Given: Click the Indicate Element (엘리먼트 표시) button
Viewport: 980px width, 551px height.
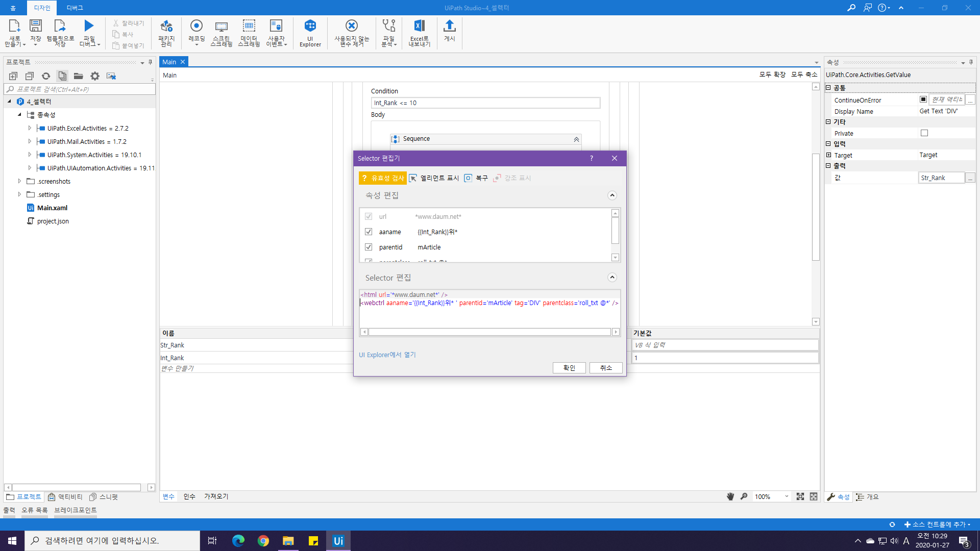Looking at the screenshot, I should point(434,178).
